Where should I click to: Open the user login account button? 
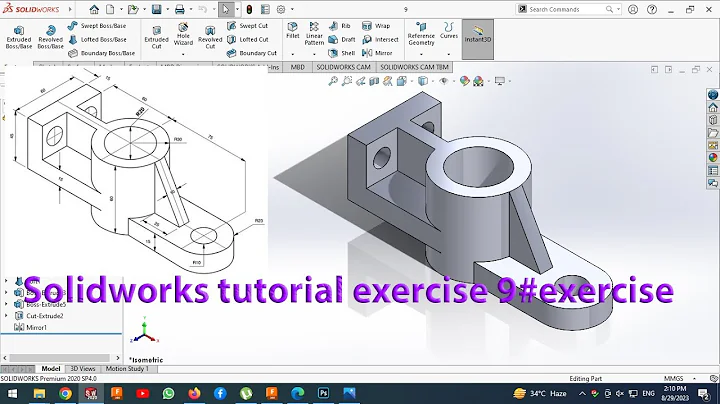coord(633,9)
